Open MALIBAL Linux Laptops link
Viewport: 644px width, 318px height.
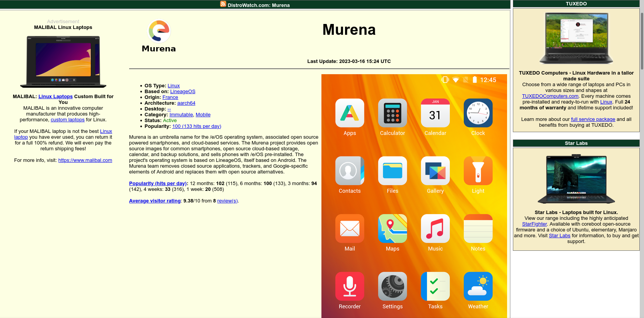coord(55,97)
